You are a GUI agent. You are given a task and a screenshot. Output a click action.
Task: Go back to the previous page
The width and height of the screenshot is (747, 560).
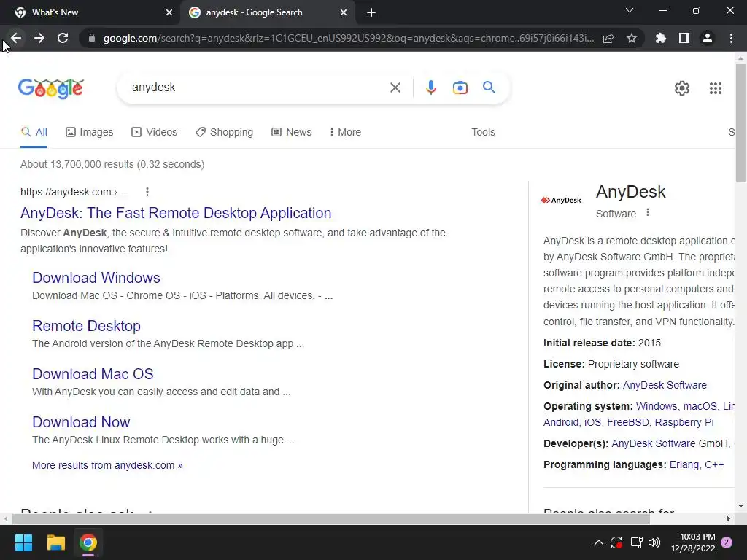(x=16, y=38)
